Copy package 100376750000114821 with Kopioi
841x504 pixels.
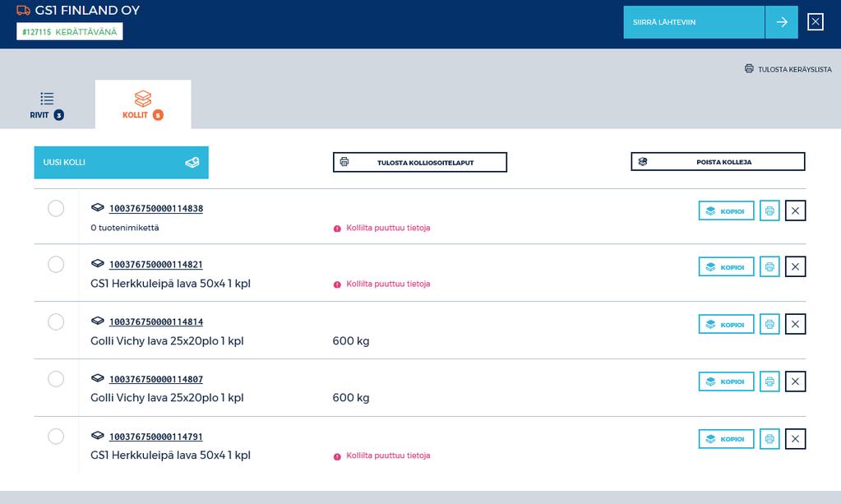point(726,266)
